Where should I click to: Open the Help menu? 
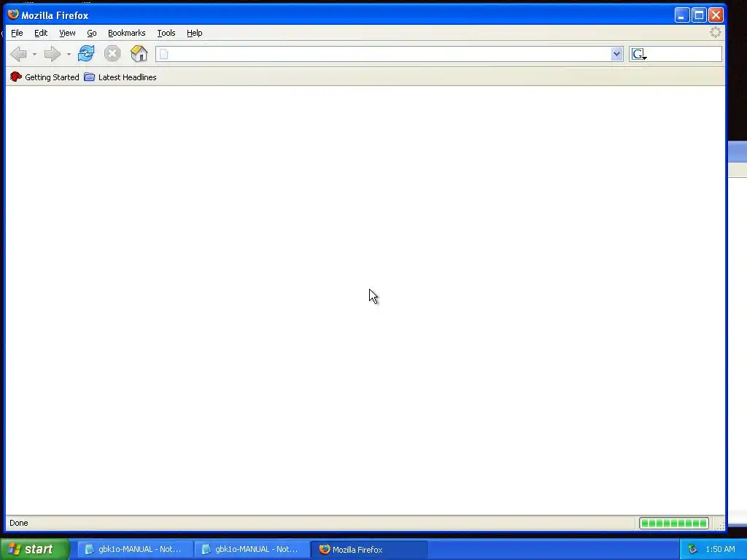(x=194, y=33)
